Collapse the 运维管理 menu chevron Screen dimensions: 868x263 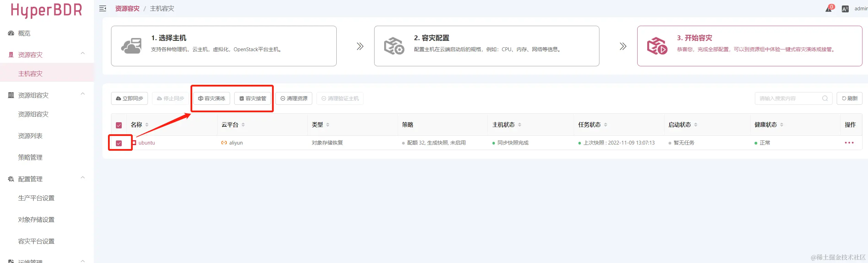(x=83, y=261)
